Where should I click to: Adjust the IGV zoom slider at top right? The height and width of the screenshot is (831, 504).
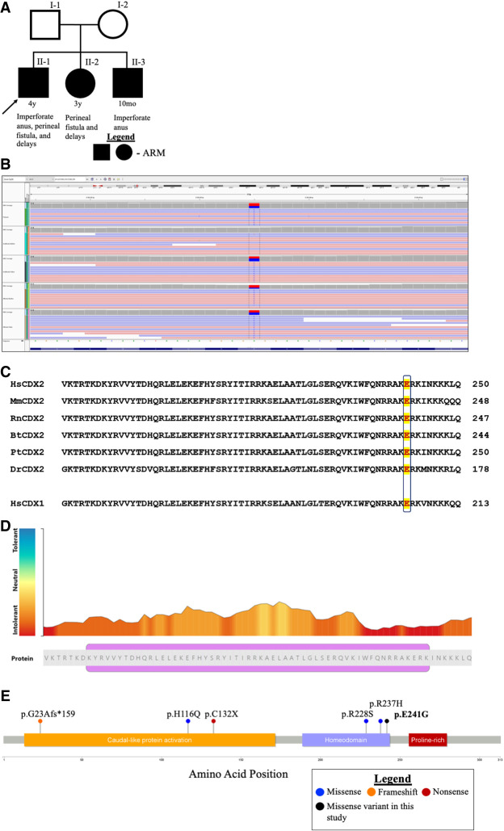tap(452, 178)
